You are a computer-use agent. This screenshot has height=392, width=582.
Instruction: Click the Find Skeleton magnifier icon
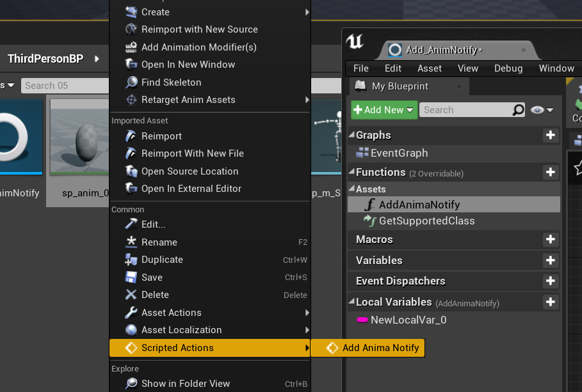point(131,82)
